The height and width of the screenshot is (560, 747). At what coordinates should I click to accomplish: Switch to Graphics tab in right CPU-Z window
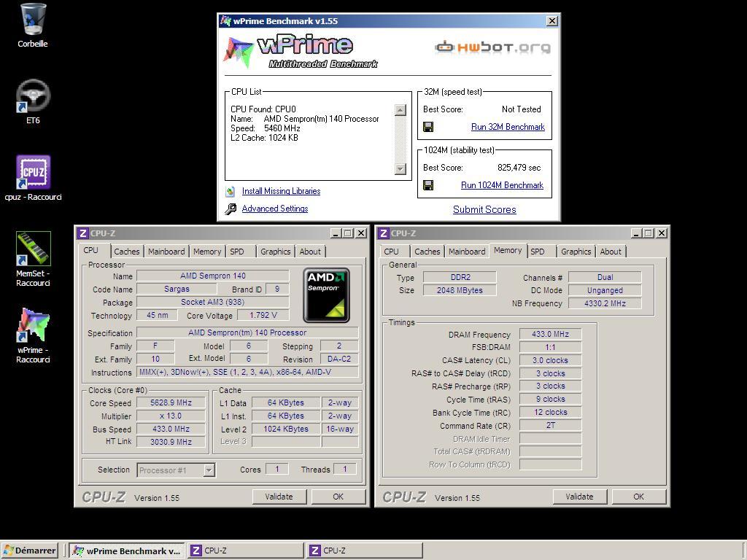(x=576, y=252)
